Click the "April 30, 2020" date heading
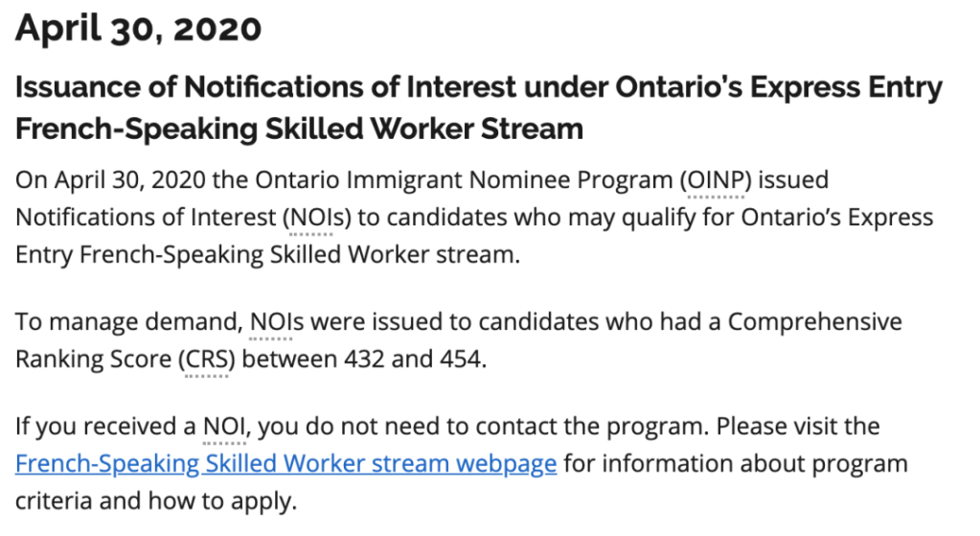The height and width of the screenshot is (536, 980). click(139, 28)
